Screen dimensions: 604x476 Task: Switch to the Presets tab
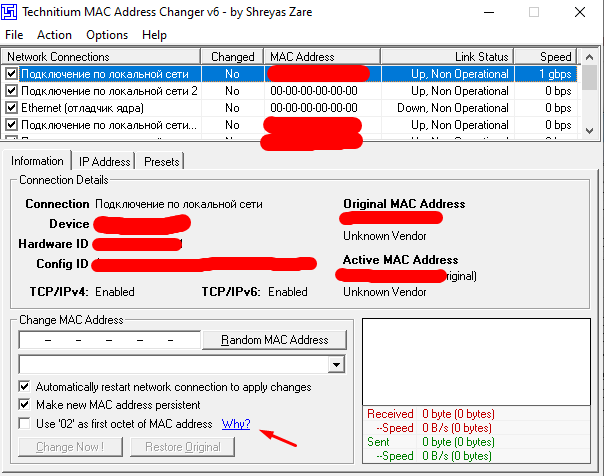(161, 162)
